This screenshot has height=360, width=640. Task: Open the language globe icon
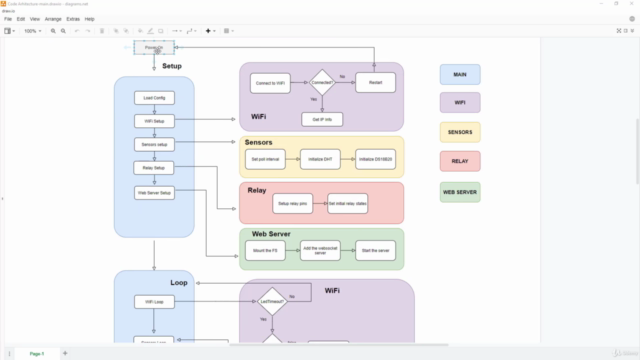tap(632, 19)
